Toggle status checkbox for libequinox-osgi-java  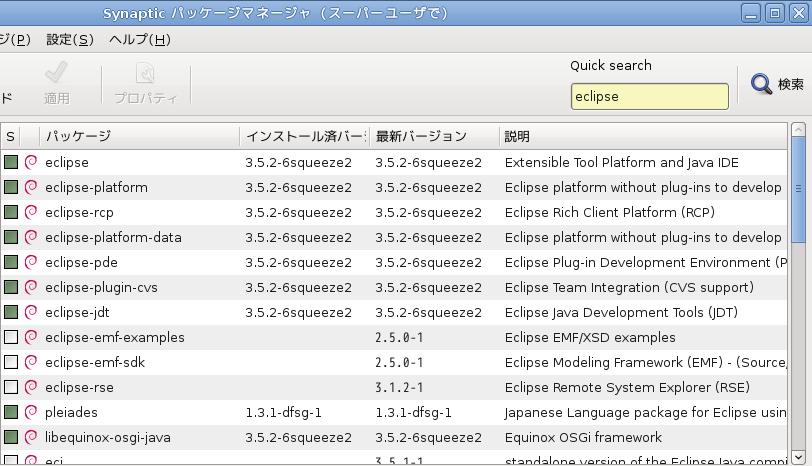tap(11, 437)
